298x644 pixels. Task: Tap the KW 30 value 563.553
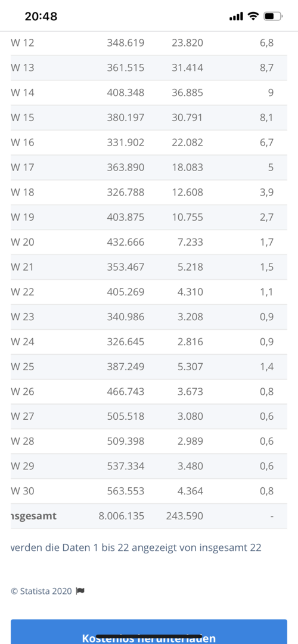pos(126,491)
